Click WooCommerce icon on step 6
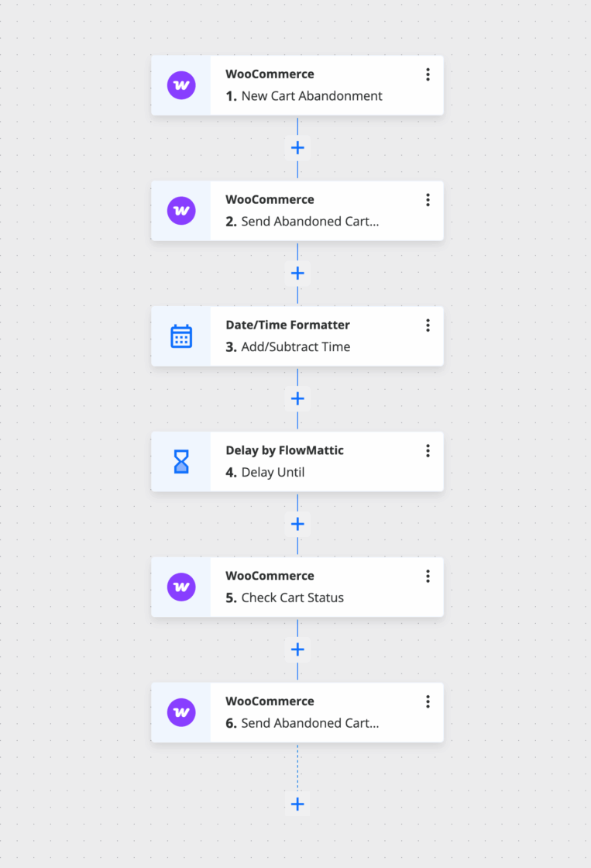The width and height of the screenshot is (591, 868). pos(181,713)
